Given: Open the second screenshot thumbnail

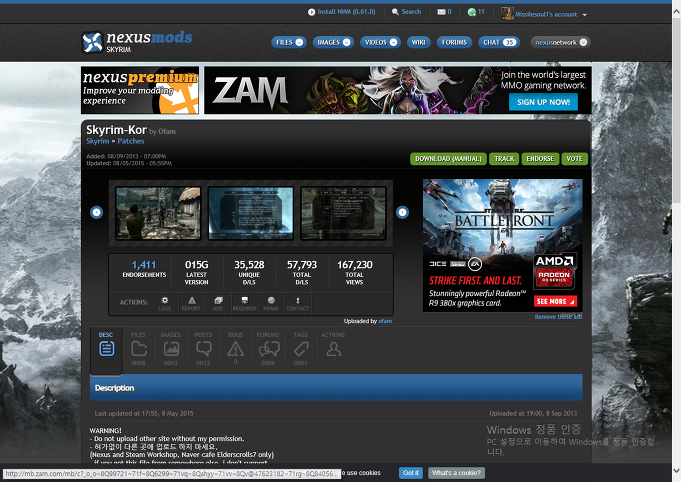Looking at the screenshot, I should tap(251, 213).
